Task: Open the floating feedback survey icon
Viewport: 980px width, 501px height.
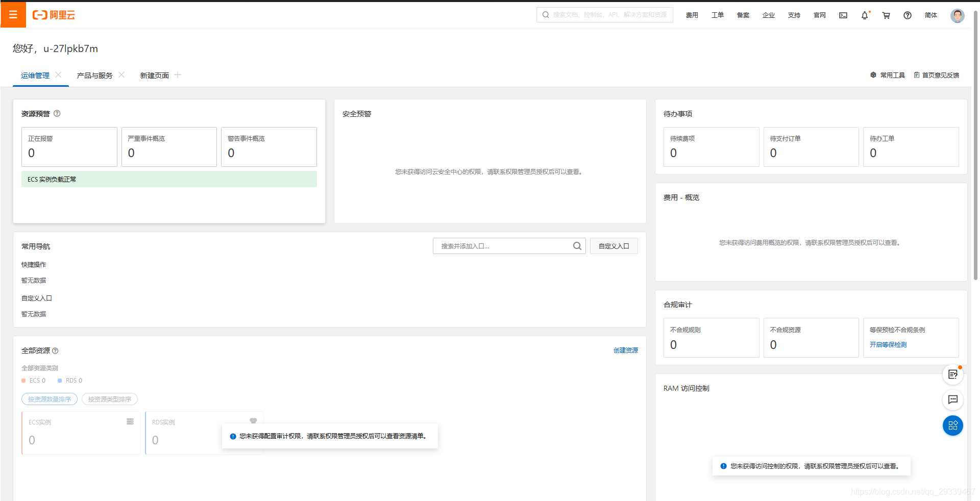Action: tap(953, 374)
